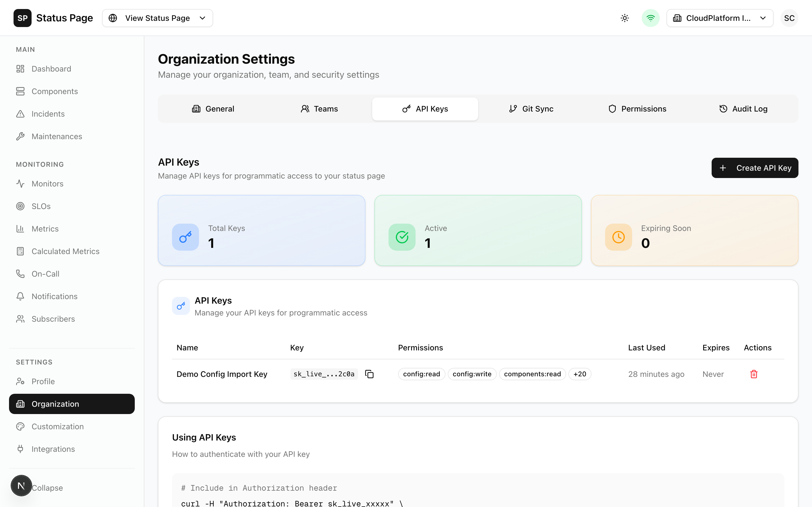Open the On-Call sidebar item
The height and width of the screenshot is (507, 812).
click(x=45, y=274)
